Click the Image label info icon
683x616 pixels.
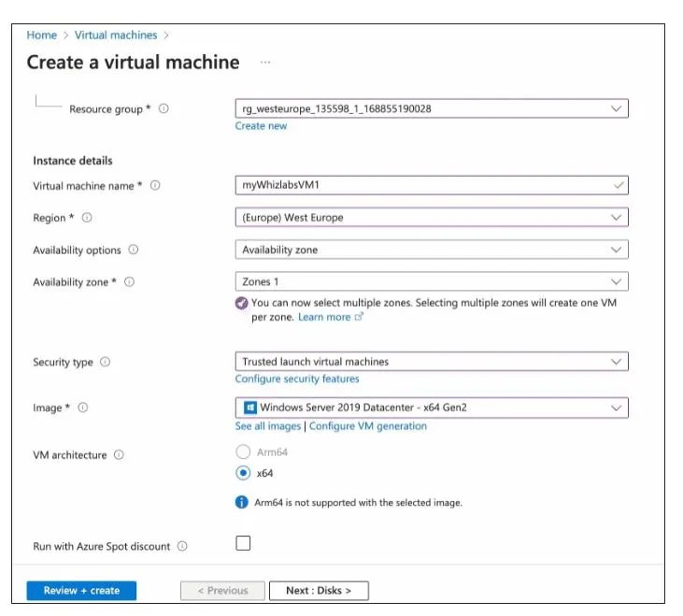(83, 408)
